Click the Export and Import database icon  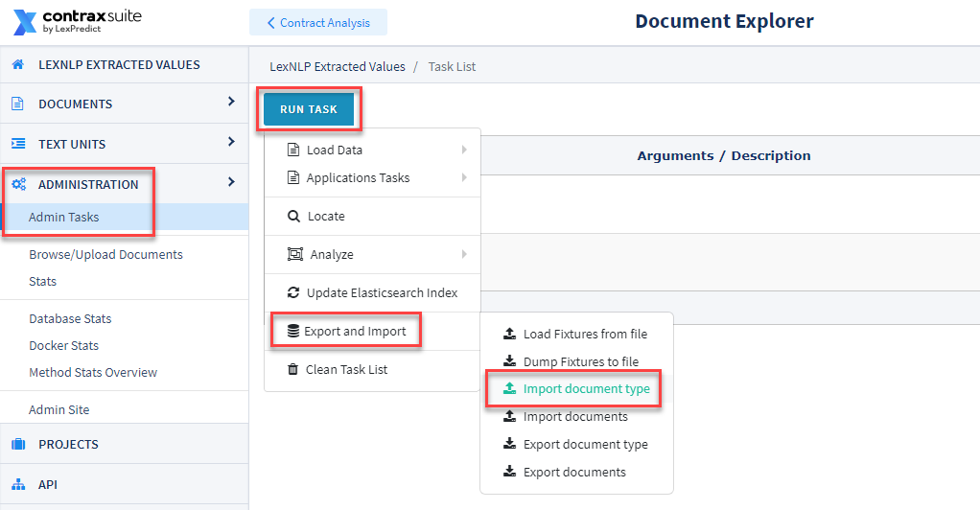point(293,332)
